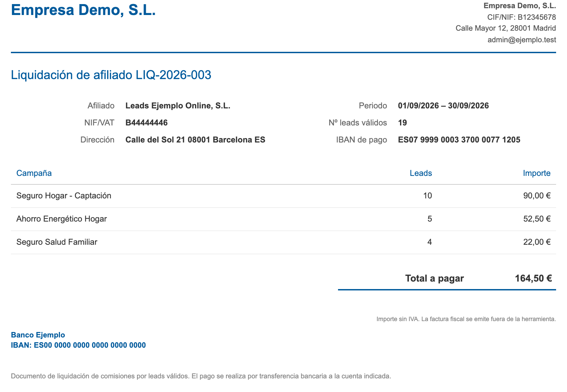The image size is (567, 392).
Task: Select the title Liquidación de afiliado LIQ-2026-003
Action: [x=111, y=75]
